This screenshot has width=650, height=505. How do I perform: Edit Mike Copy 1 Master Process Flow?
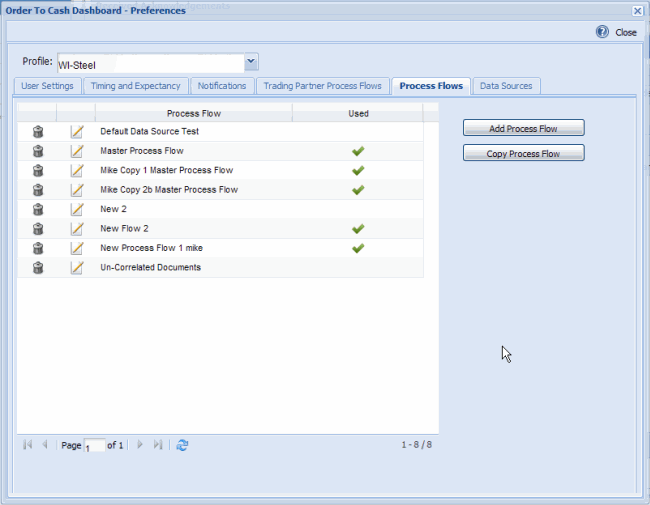click(x=77, y=171)
